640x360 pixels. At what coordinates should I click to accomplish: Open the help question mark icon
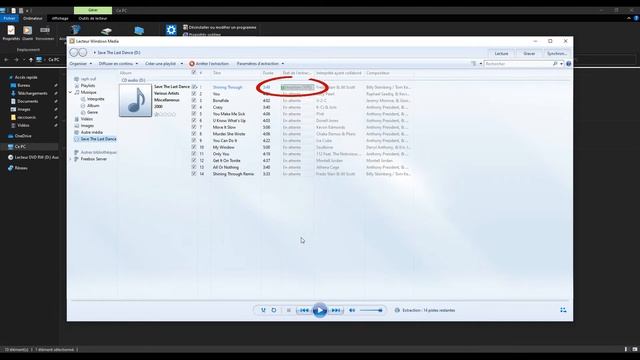point(569,64)
